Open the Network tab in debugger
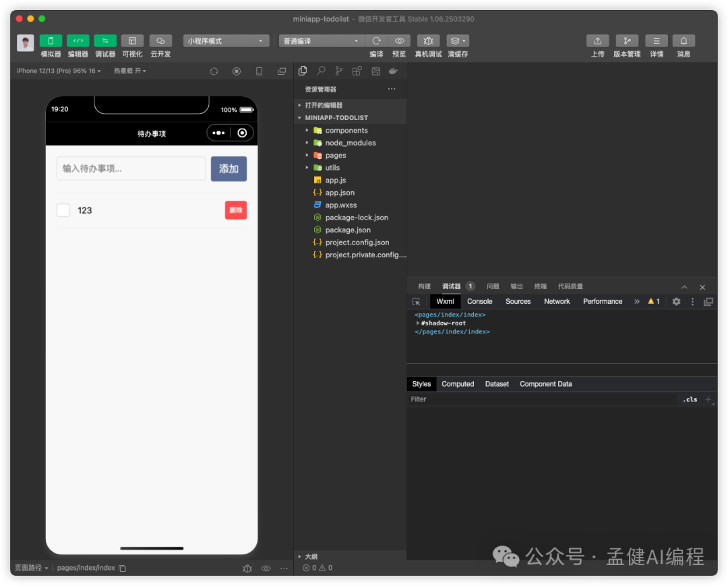728x586 pixels. [x=557, y=302]
